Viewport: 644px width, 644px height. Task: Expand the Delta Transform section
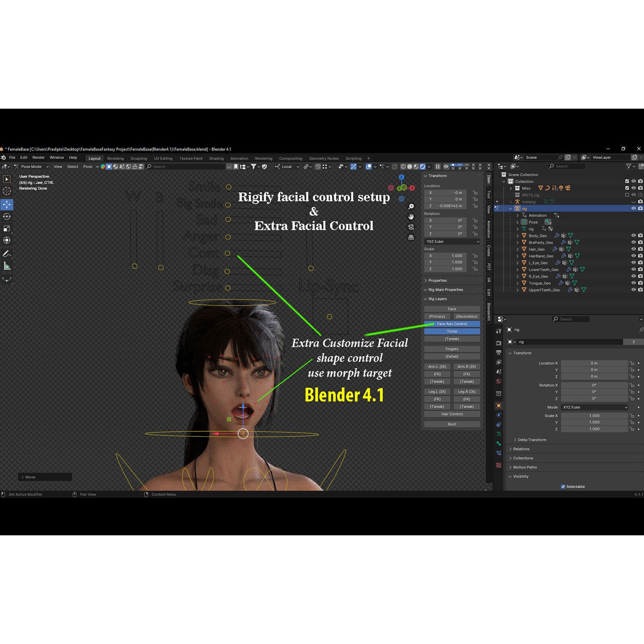(x=530, y=440)
